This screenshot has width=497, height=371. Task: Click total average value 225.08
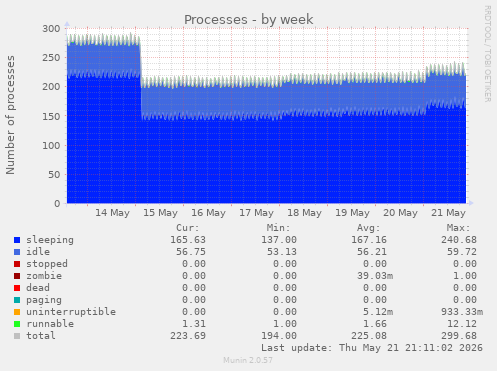coord(369,336)
